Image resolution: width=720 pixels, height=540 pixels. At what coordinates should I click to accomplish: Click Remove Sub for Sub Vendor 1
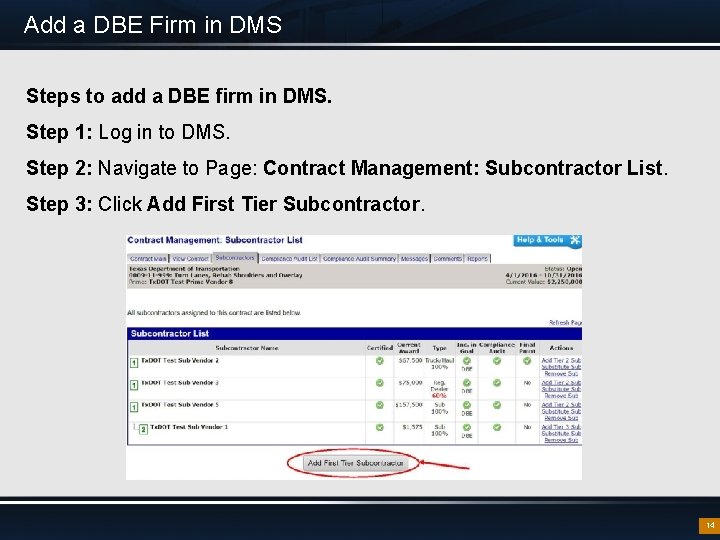(x=561, y=440)
